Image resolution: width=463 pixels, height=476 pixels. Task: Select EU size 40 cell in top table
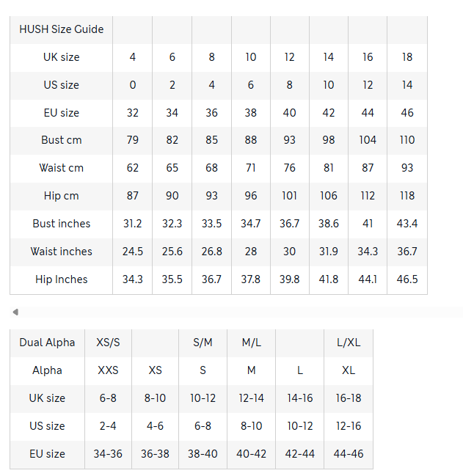pyautogui.click(x=290, y=113)
